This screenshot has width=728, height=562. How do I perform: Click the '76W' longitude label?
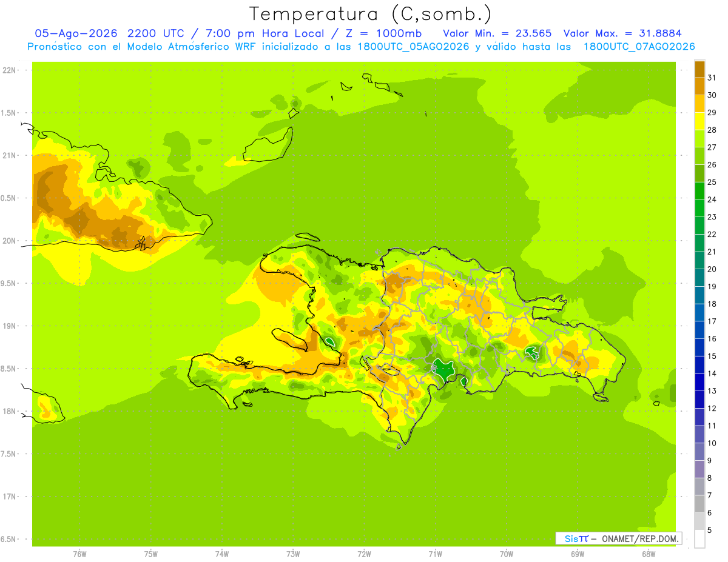click(79, 554)
